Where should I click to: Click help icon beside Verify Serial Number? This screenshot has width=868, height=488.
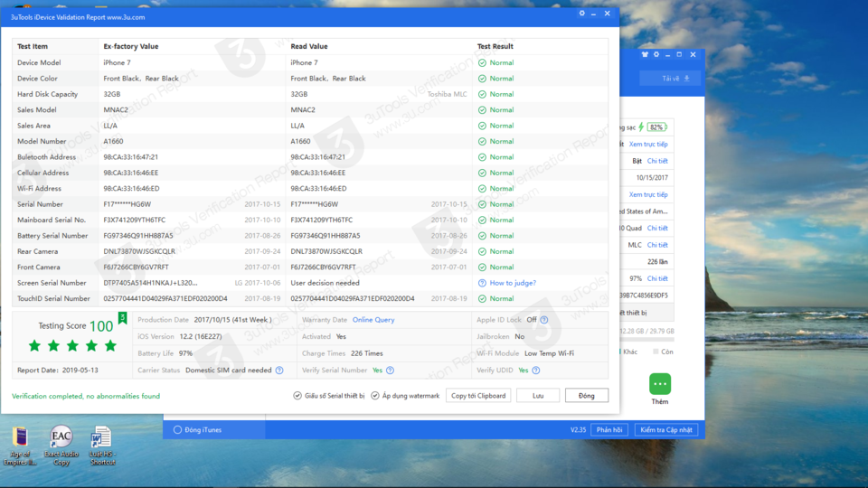[391, 371]
